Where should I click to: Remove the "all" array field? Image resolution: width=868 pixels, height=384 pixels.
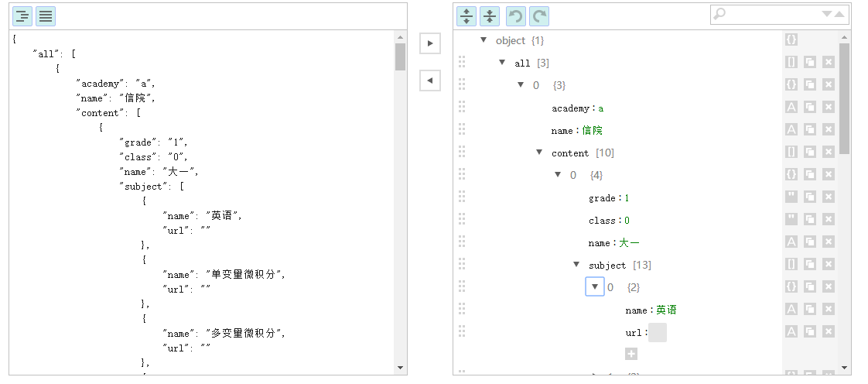[828, 63]
